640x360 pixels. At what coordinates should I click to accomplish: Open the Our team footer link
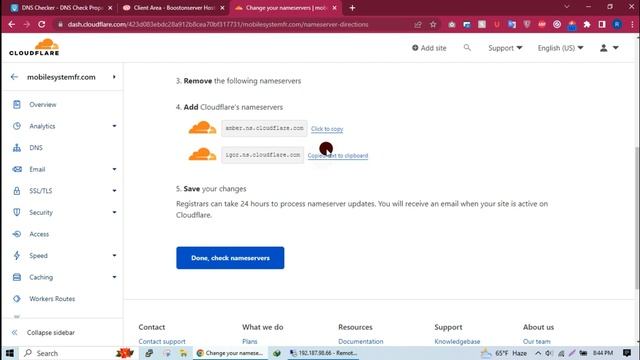537,341
